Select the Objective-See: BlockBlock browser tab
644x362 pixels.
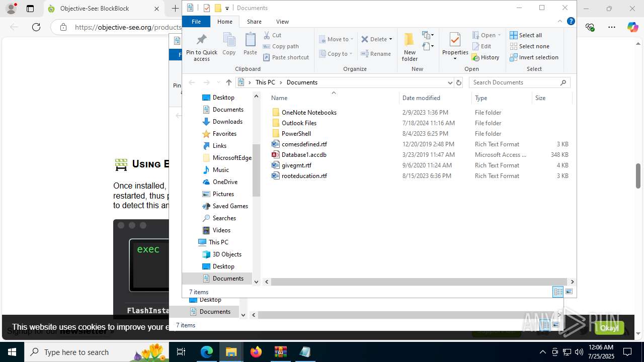pos(104,9)
